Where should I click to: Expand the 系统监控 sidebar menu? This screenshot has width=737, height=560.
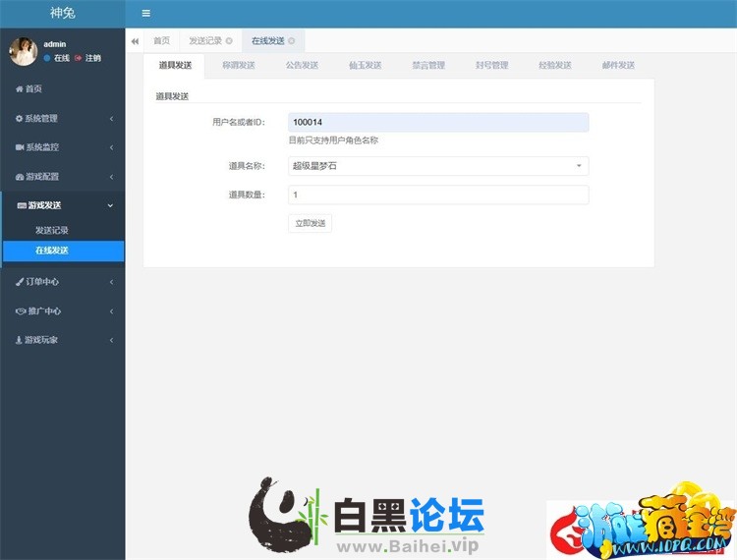63,147
